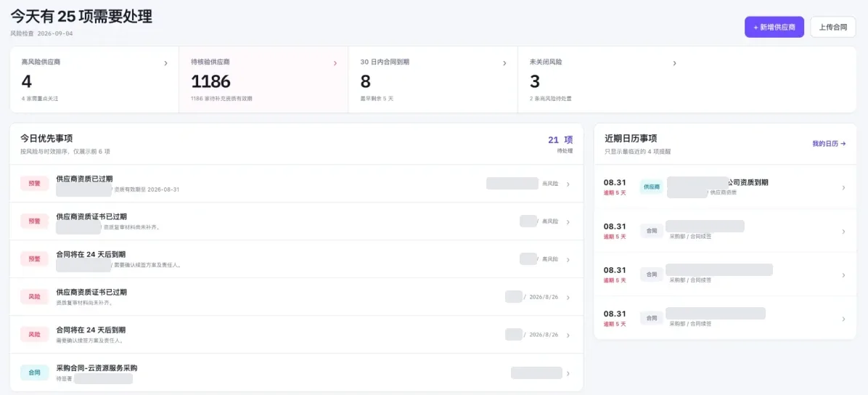
Task: Expand the arrow of the 风险 合同将在 24 天后到期 row
Action: coord(568,335)
